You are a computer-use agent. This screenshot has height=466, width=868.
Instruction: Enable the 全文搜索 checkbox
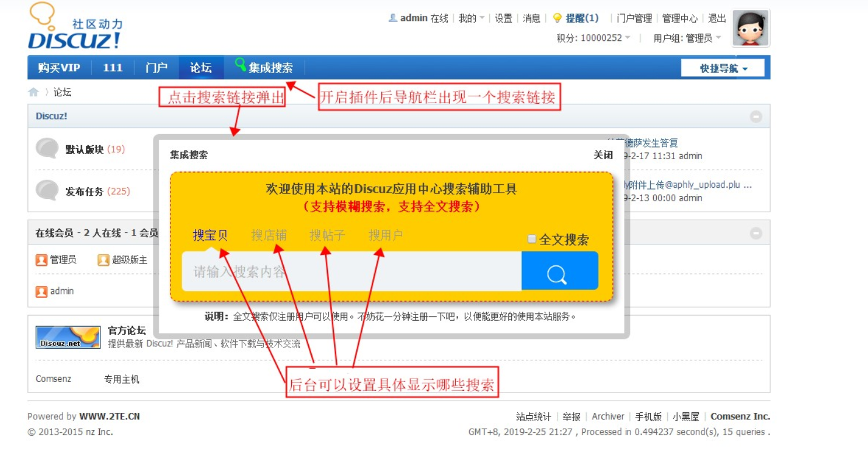(532, 239)
